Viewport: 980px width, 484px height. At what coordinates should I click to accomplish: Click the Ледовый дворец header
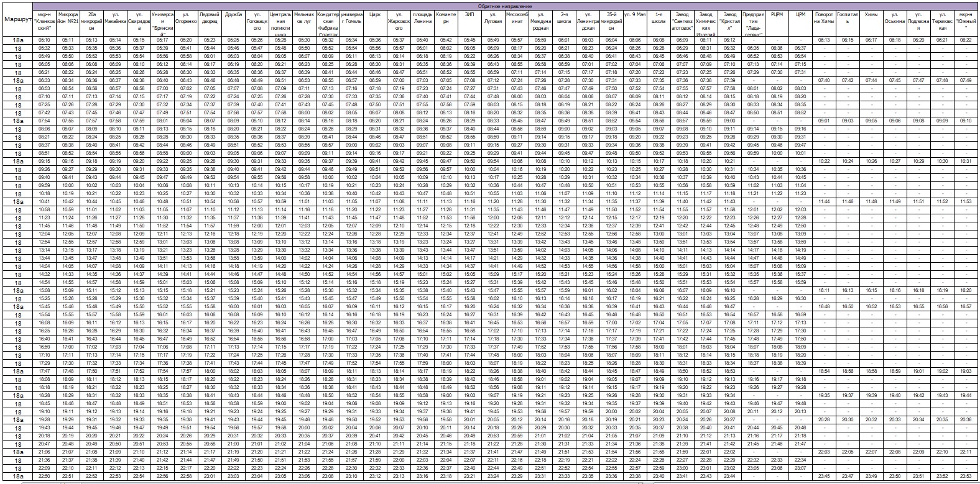click(210, 23)
